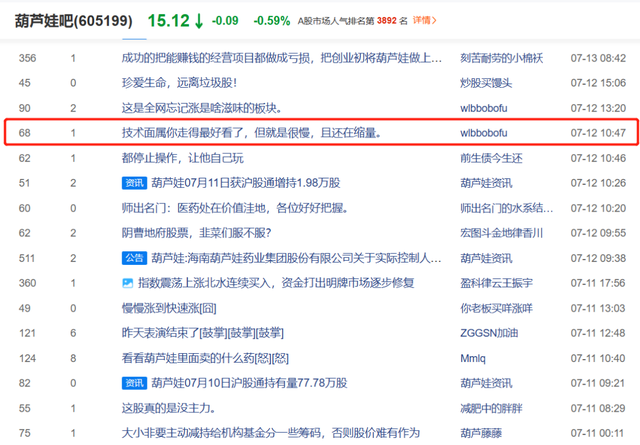
Task: Open post 大小非要主动减持给机构基金分一些筹码
Action: 271,433
